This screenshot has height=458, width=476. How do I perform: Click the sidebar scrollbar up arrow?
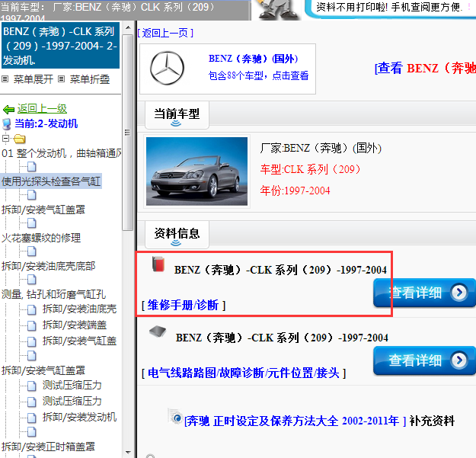[128, 27]
